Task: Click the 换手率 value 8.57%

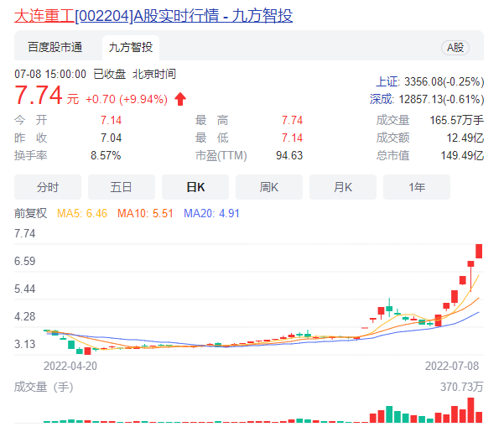Action: [x=106, y=155]
